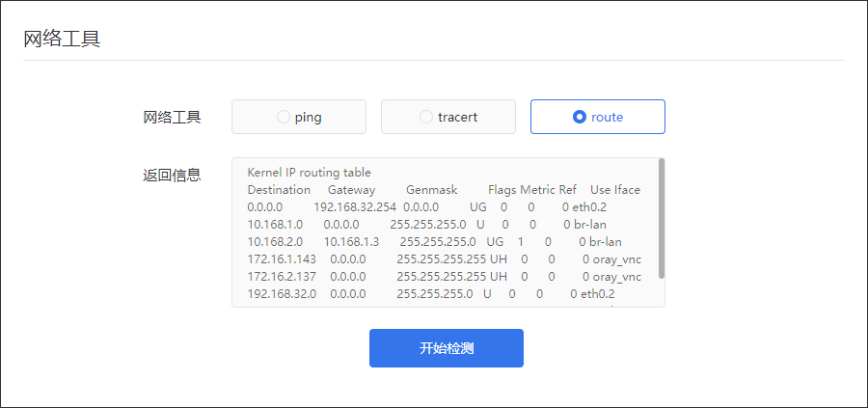The height and width of the screenshot is (408, 868).
Task: Click the Destination column header text
Action: tap(279, 190)
